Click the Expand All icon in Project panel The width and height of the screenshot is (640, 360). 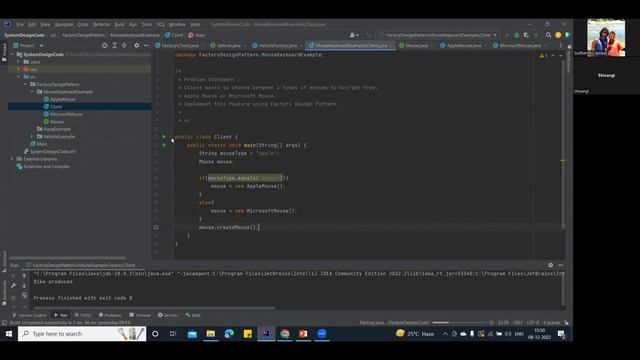click(115, 45)
